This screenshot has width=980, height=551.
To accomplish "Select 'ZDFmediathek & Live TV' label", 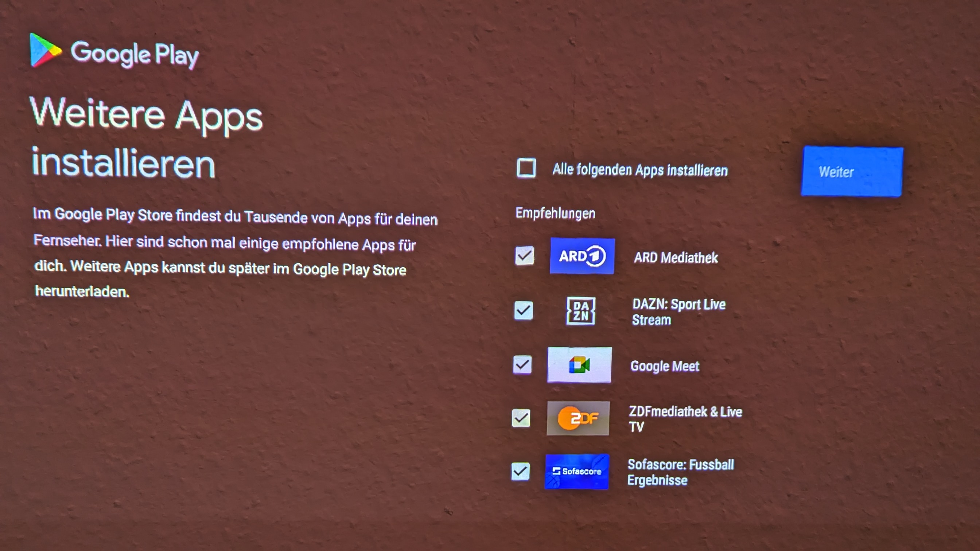I will coord(685,419).
